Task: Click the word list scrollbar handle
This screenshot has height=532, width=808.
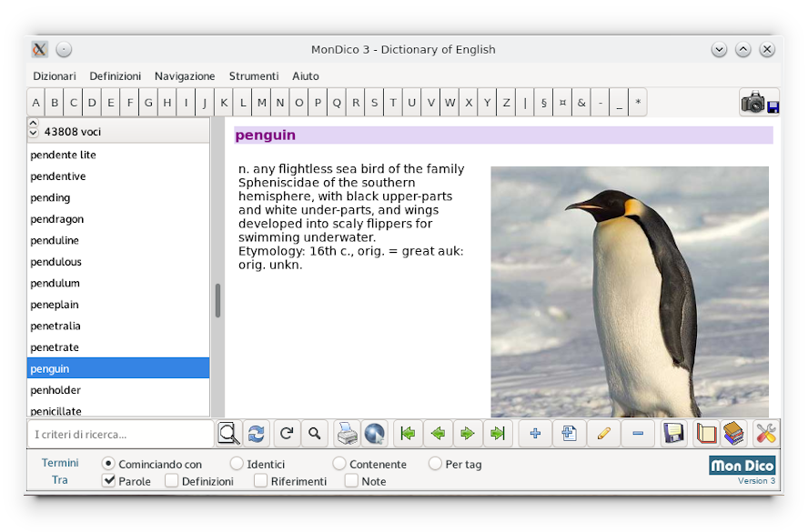Action: pos(218,301)
